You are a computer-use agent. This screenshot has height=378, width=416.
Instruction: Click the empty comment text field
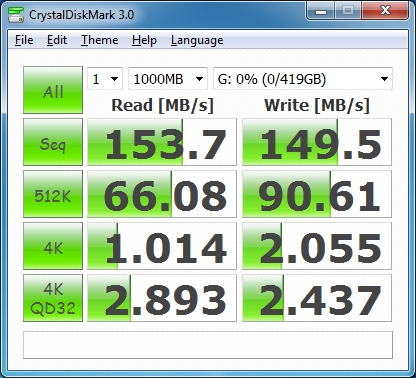tap(208, 345)
